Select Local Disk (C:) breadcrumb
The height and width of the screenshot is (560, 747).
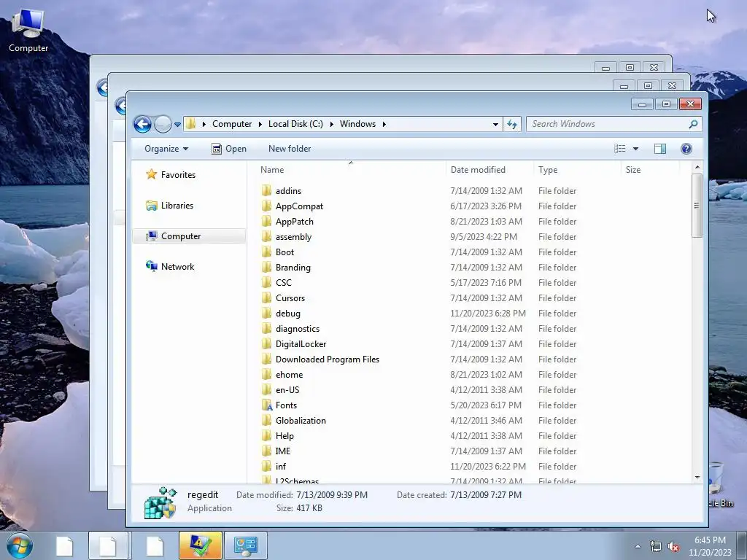pyautogui.click(x=295, y=124)
